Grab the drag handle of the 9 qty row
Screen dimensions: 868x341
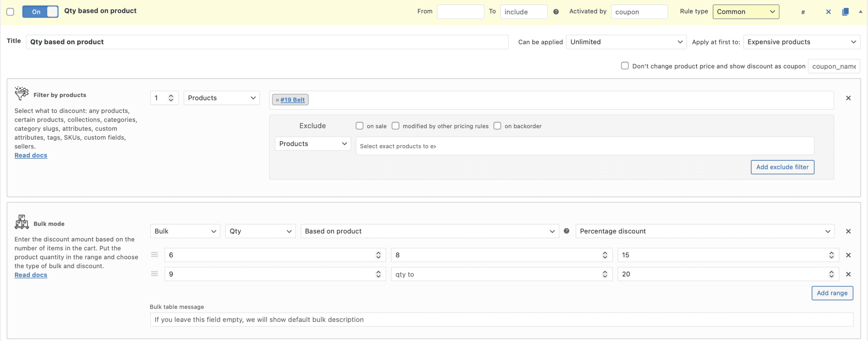click(x=155, y=274)
